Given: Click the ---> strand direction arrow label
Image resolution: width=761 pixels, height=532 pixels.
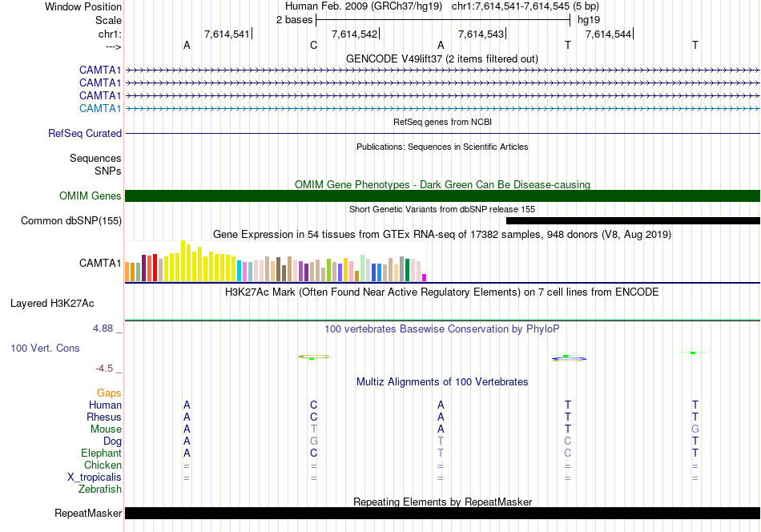Looking at the screenshot, I should click(x=113, y=46).
